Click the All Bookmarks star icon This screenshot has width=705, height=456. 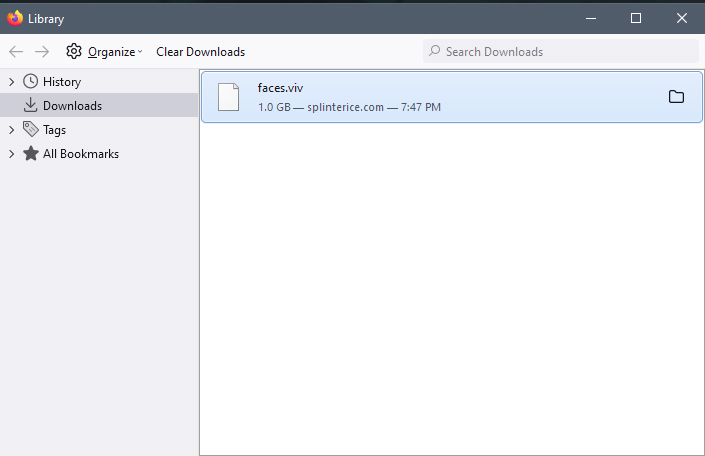31,153
